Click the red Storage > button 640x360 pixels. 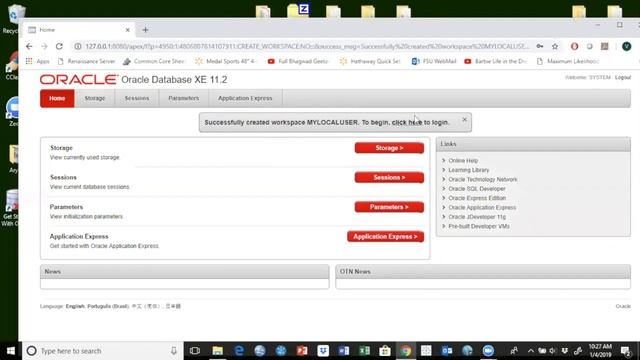[389, 148]
